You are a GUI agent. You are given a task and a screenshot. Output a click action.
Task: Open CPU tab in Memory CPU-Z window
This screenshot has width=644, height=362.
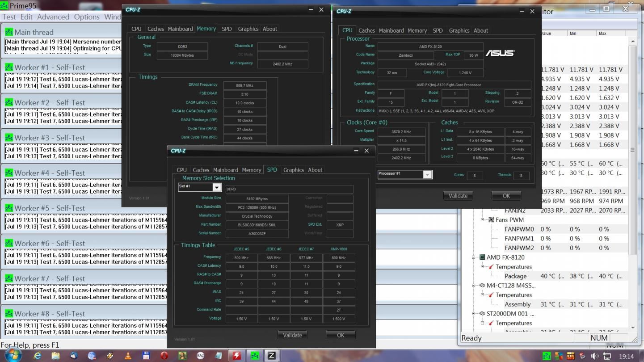click(x=136, y=29)
